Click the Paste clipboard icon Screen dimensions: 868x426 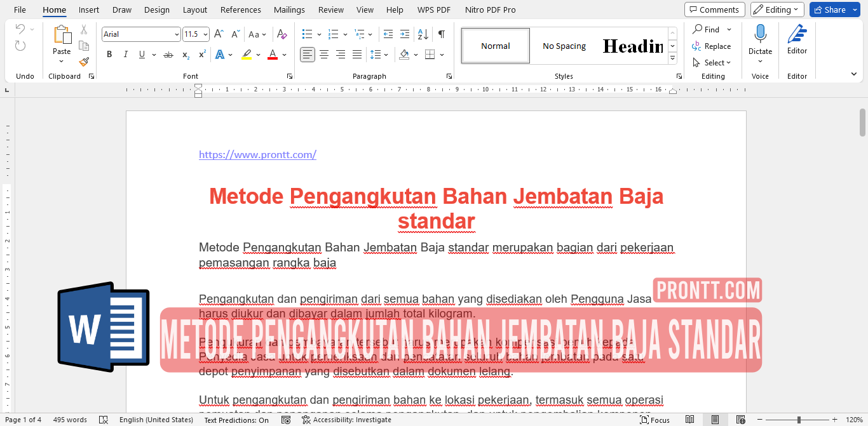[62, 35]
